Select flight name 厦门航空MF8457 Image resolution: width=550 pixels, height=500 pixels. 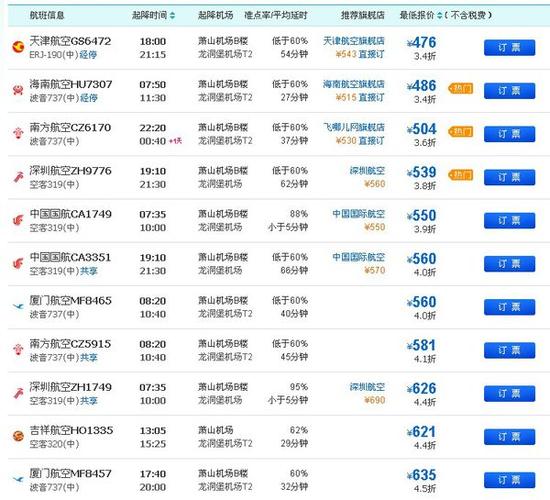click(71, 473)
